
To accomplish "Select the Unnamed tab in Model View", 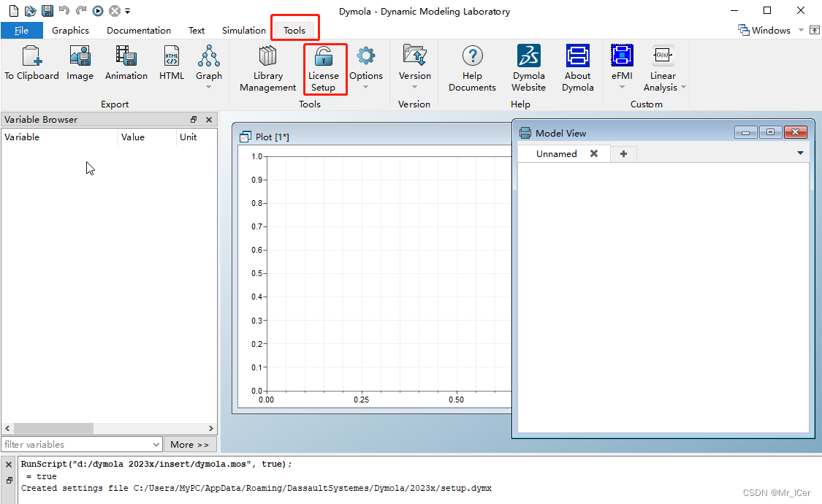I will coord(556,154).
